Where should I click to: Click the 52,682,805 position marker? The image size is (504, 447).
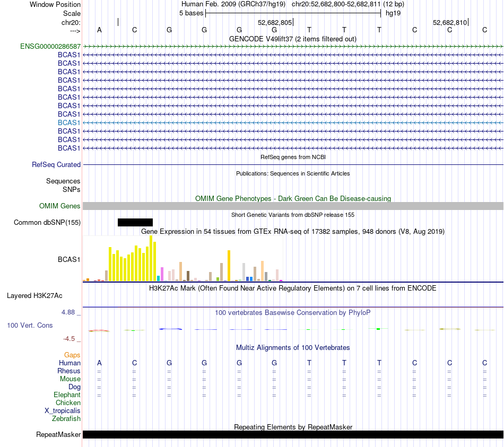(x=275, y=22)
